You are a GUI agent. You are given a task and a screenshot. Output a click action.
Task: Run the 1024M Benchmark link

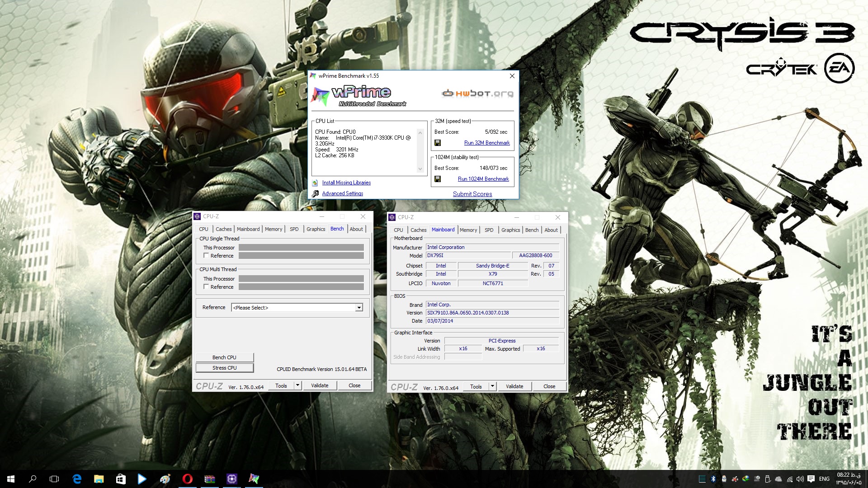483,179
